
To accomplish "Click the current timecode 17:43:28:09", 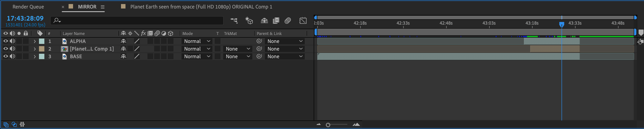I will 25,18.
